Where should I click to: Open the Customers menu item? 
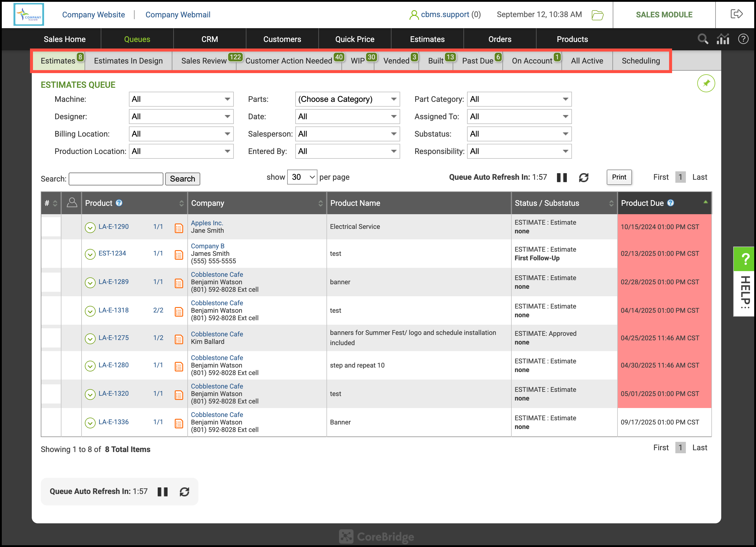pyautogui.click(x=282, y=39)
